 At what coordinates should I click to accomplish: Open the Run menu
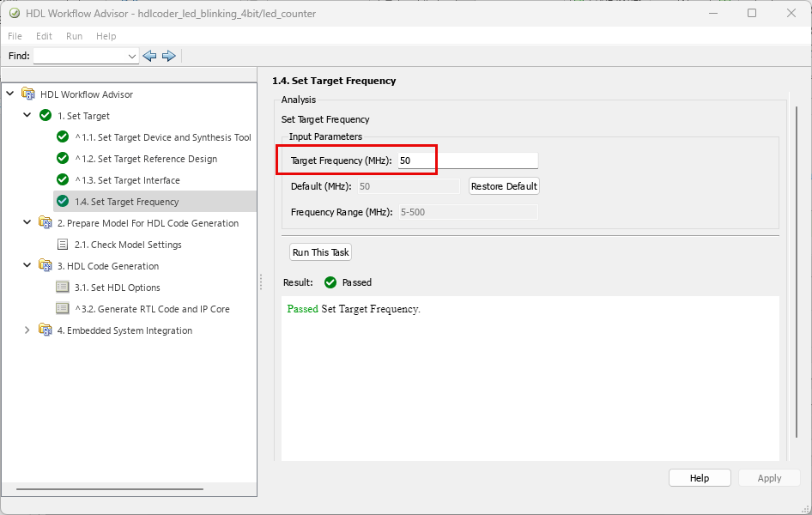pos(74,36)
